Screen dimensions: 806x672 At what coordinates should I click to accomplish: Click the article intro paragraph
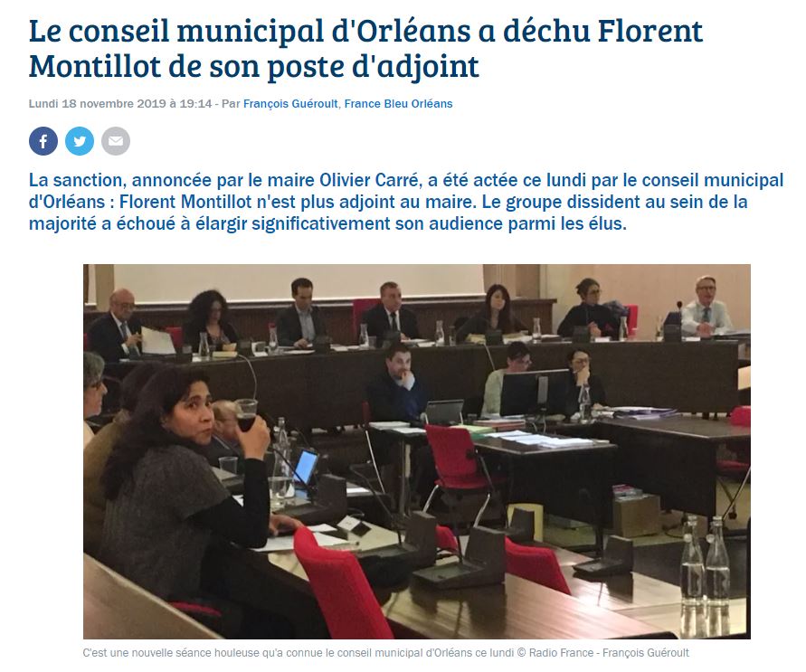tap(406, 202)
